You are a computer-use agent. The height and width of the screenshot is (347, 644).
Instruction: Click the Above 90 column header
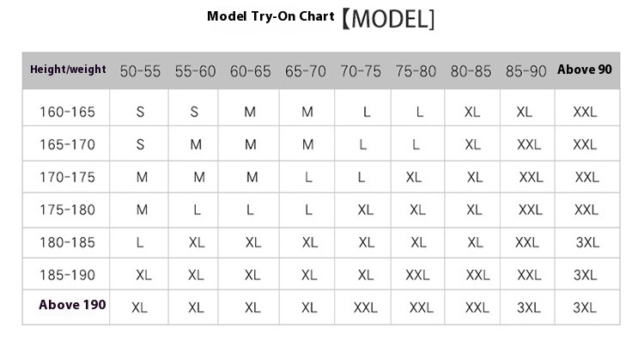585,70
